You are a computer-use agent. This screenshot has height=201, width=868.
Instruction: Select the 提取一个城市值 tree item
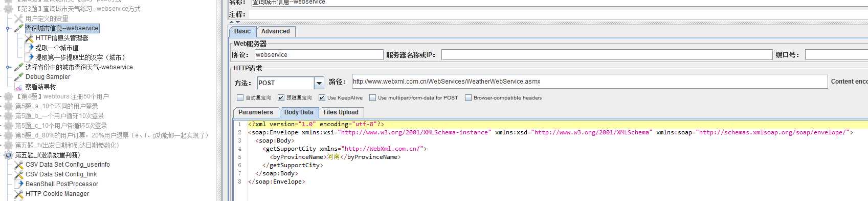coord(57,48)
